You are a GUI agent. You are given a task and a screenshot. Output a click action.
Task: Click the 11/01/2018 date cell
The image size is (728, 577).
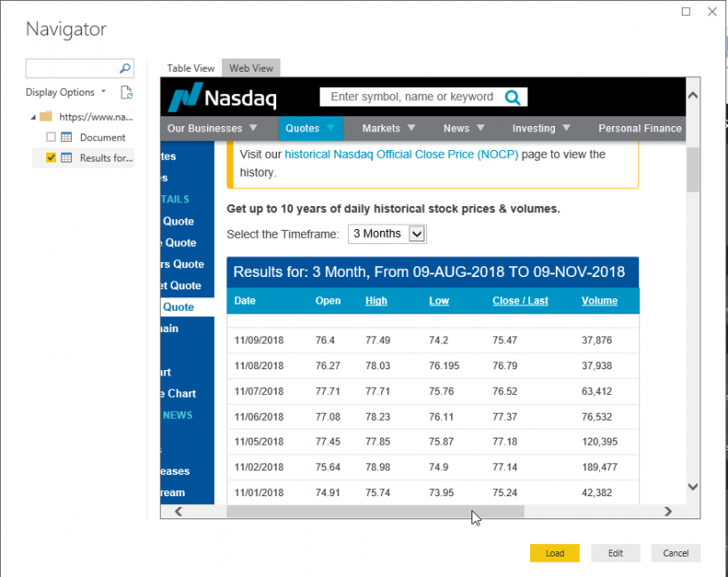point(259,493)
